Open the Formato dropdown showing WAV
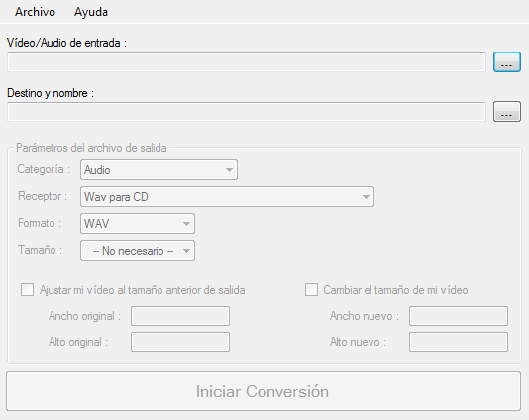 coord(138,223)
